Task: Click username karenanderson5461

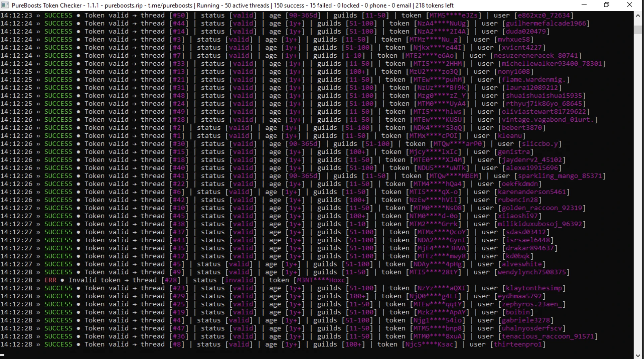Action: [x=532, y=192]
